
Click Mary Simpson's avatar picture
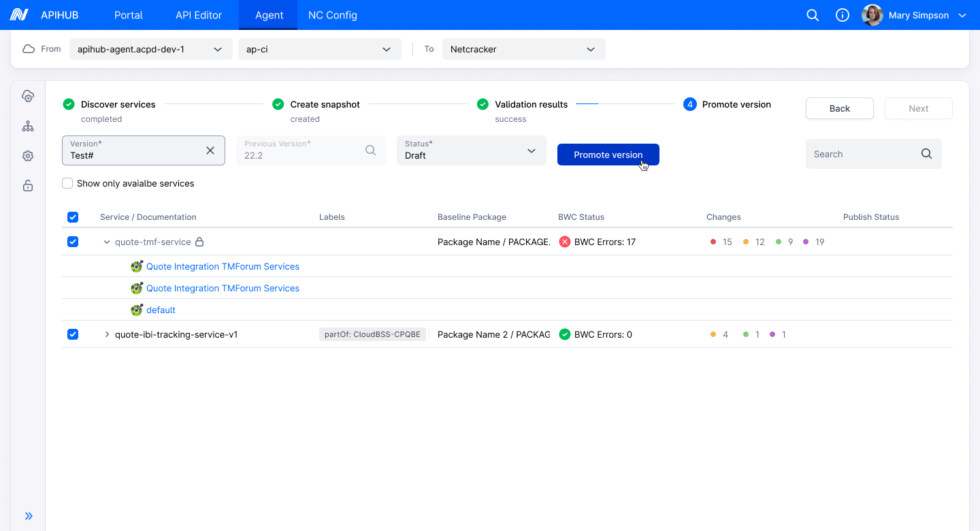872,15
